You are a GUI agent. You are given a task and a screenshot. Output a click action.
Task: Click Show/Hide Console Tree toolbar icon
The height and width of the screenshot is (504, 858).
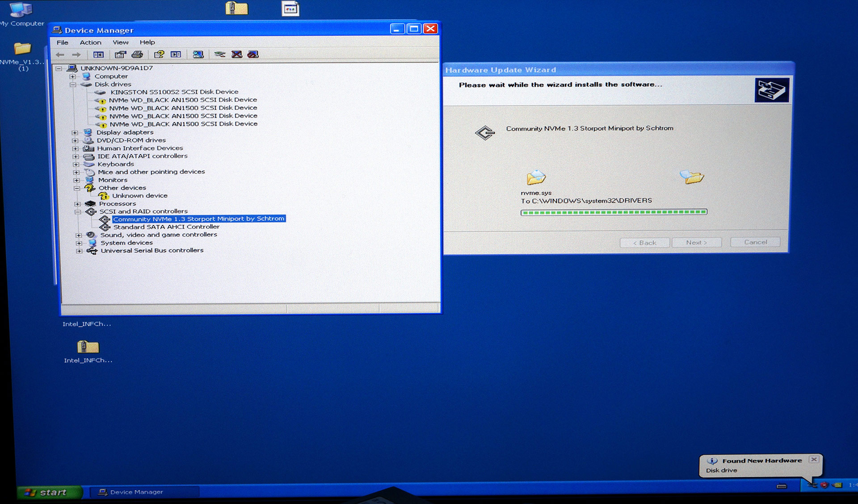[98, 55]
